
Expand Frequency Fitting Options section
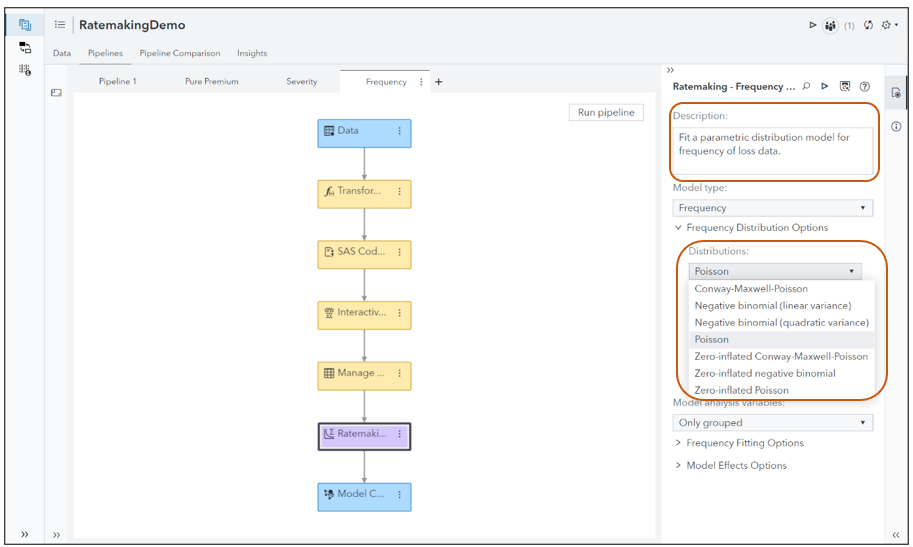point(744,443)
